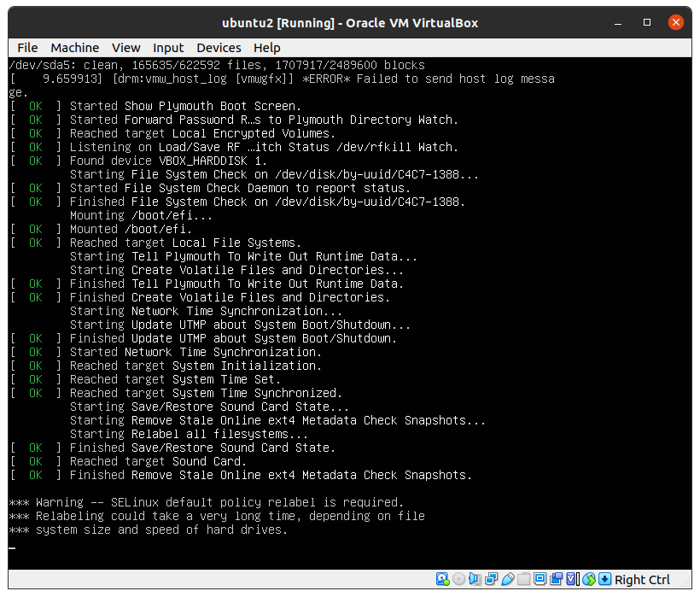The height and width of the screenshot is (597, 700).
Task: Click the Right Ctrl host key label
Action: click(642, 580)
